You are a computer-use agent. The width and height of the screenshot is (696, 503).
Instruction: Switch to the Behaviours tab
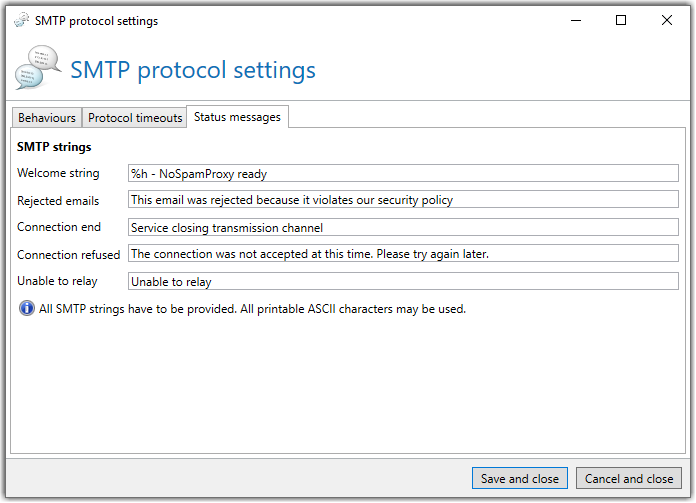tap(47, 118)
